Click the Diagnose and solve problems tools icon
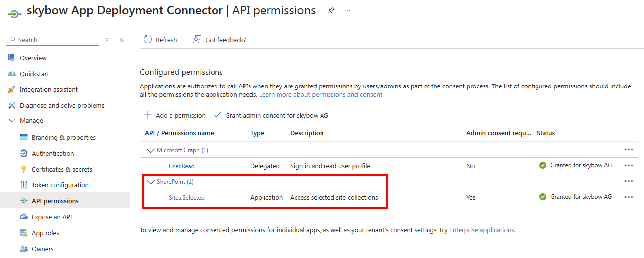Image resolution: width=644 pixels, height=258 pixels. coord(12,105)
